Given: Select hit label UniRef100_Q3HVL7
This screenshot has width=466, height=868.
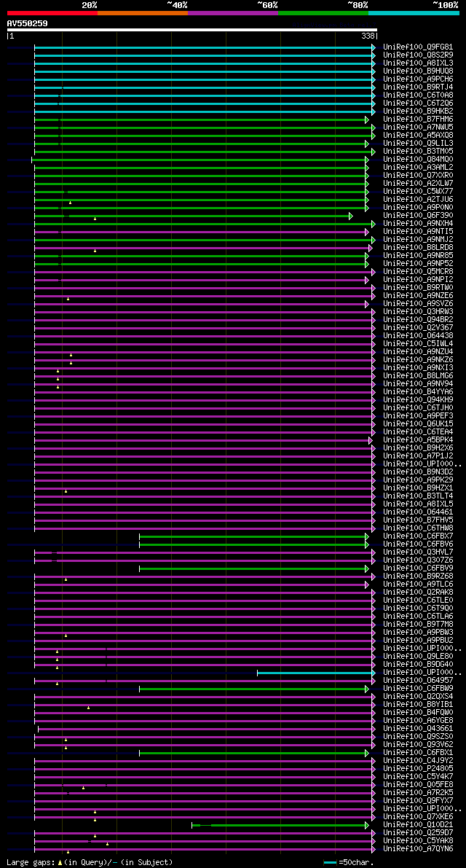Looking at the screenshot, I should (418, 552).
